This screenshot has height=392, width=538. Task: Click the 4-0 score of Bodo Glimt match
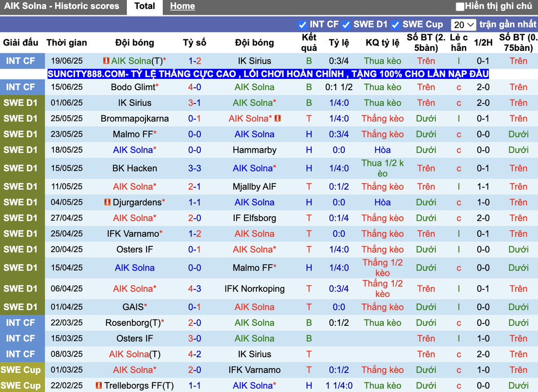coord(195,87)
